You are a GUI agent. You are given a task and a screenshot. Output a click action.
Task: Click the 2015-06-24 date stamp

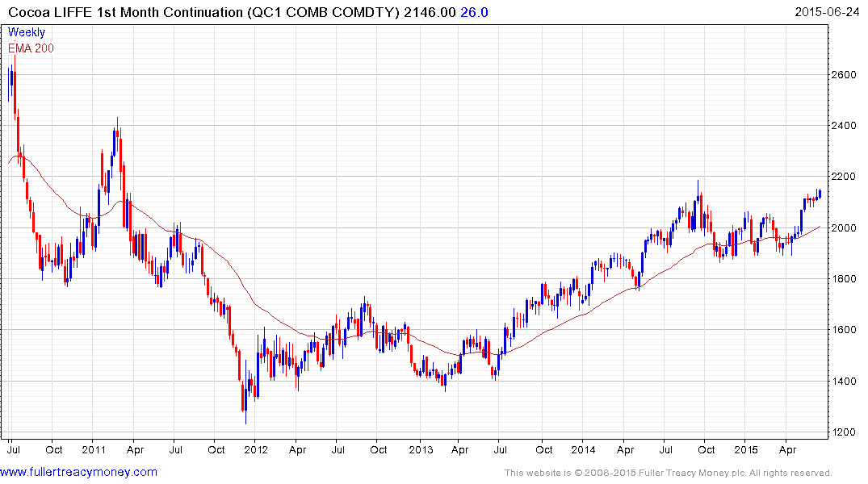(828, 12)
